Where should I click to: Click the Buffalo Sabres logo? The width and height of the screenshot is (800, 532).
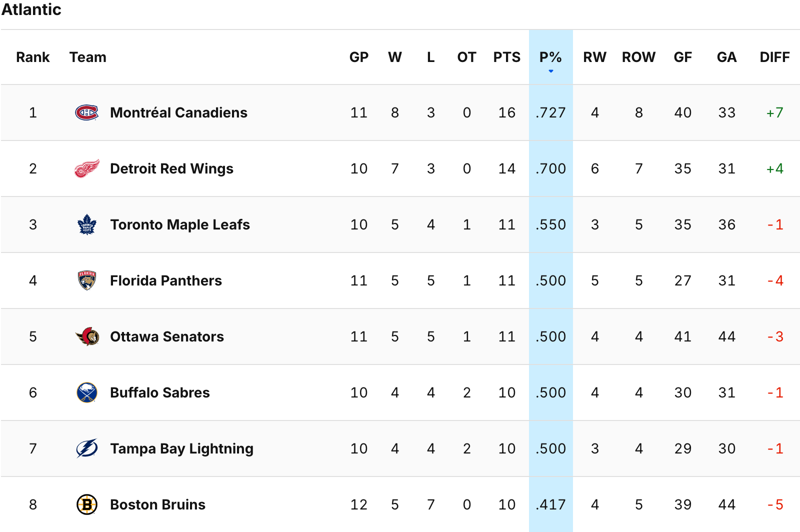point(87,393)
